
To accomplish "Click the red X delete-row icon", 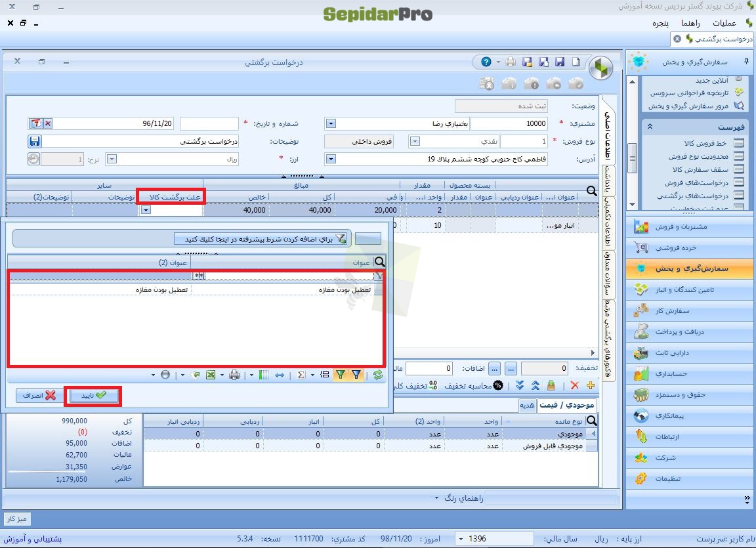I will [x=574, y=385].
